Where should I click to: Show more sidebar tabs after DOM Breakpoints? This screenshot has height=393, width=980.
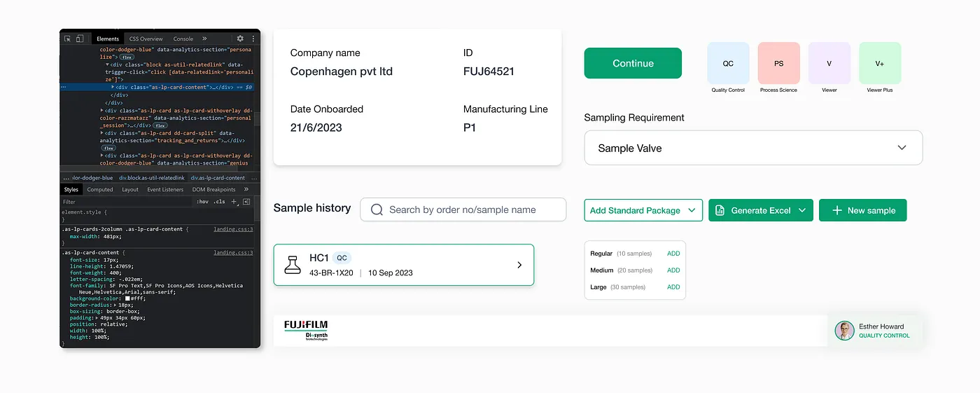click(x=246, y=189)
